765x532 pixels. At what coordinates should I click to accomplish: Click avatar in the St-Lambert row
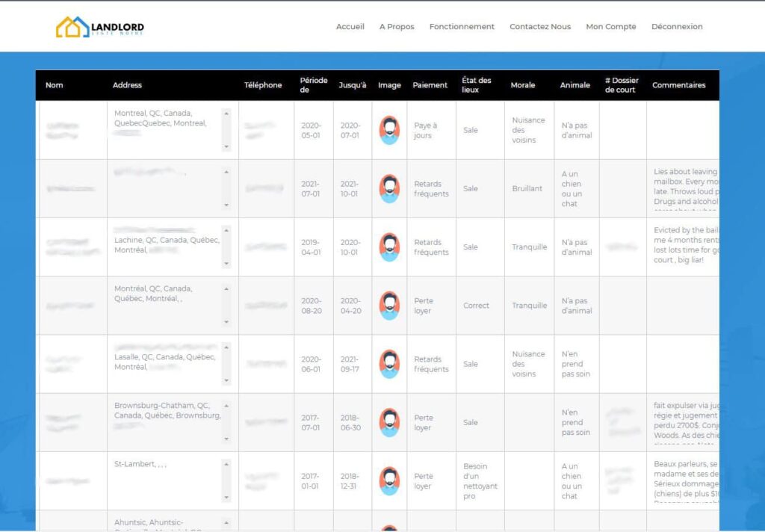389,480
